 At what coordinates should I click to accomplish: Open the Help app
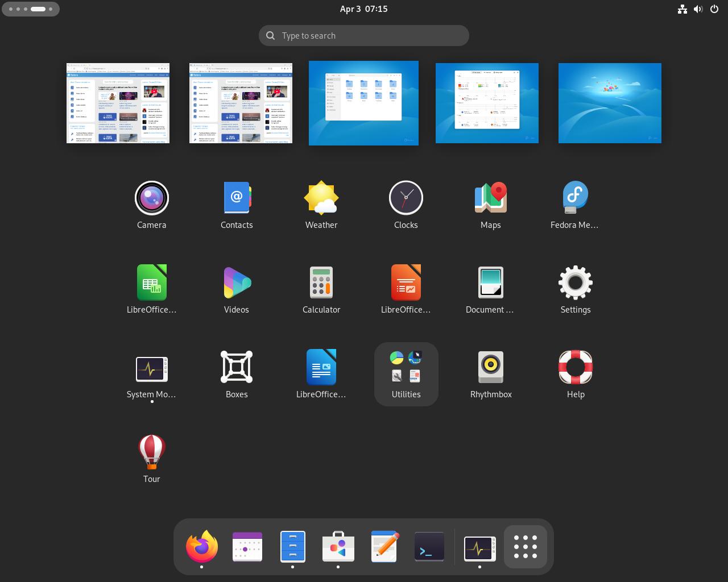click(576, 374)
